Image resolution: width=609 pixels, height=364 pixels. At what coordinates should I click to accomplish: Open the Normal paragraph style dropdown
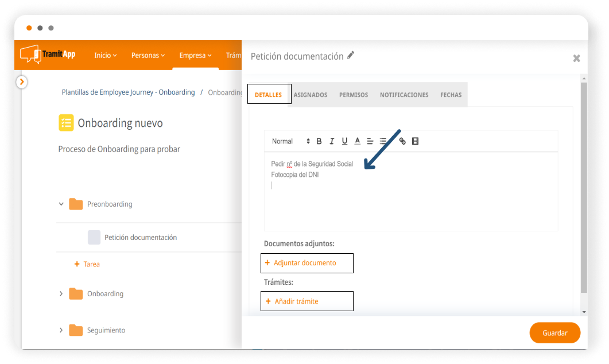[290, 141]
